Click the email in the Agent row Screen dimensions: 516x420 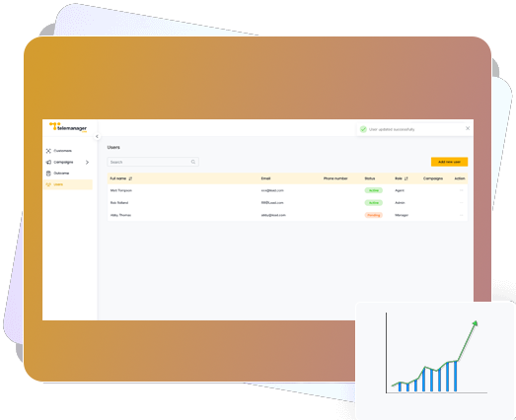pyautogui.click(x=272, y=190)
